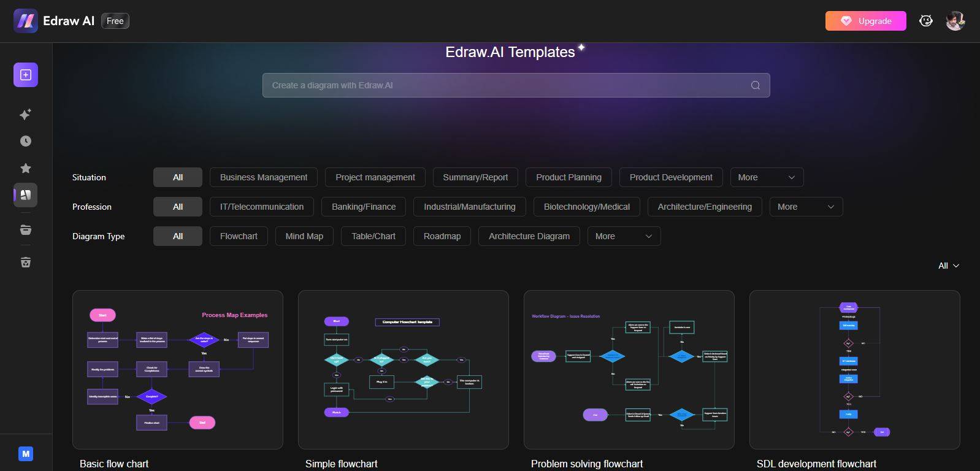This screenshot has width=980, height=471.
Task: Filter by Project management
Action: pos(375,177)
